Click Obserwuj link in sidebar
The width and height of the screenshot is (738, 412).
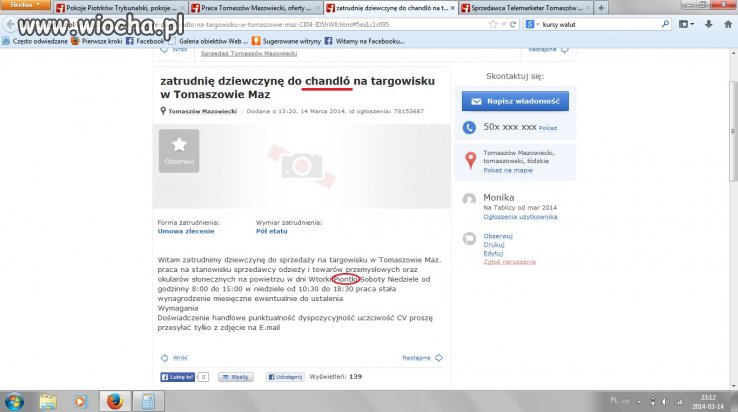click(x=498, y=236)
